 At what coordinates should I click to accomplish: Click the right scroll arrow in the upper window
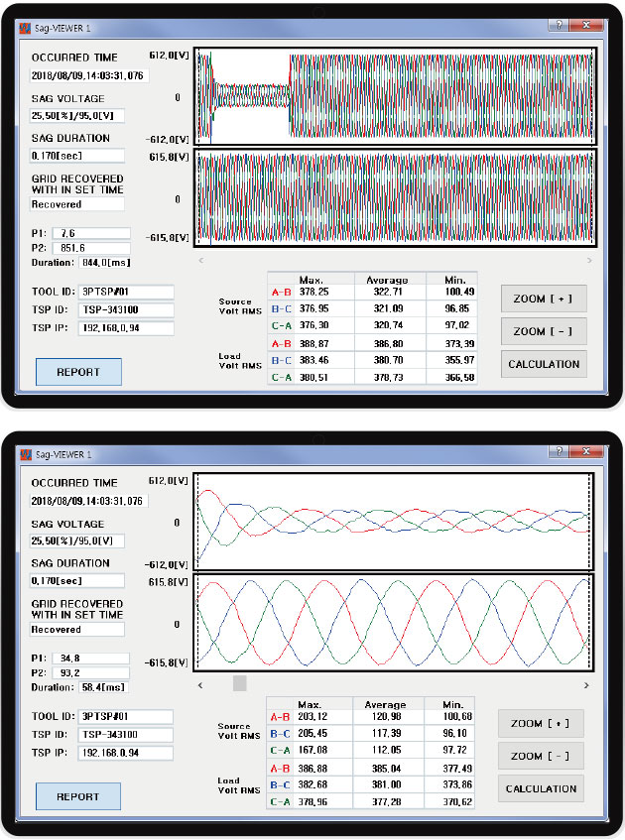pyautogui.click(x=590, y=260)
